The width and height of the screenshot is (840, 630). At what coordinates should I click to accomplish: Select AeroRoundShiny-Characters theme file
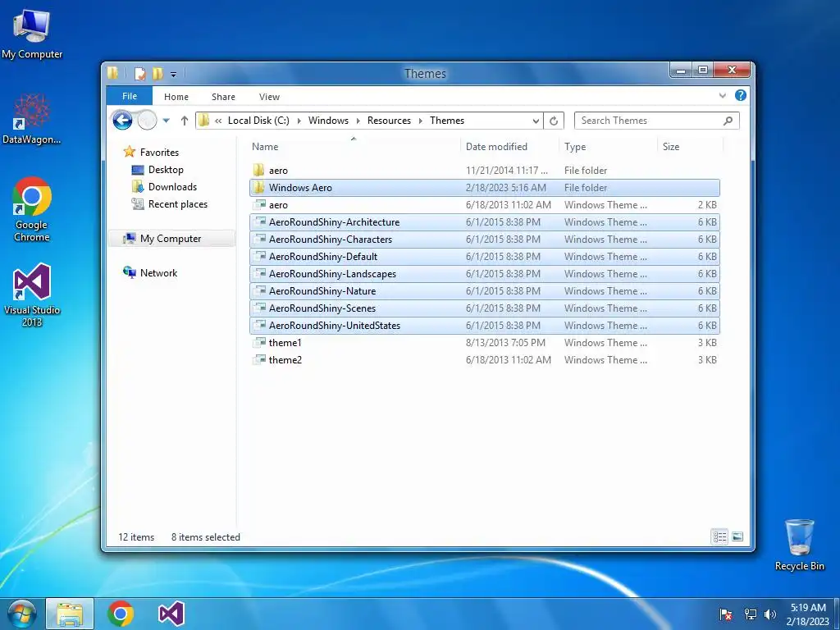coord(485,239)
